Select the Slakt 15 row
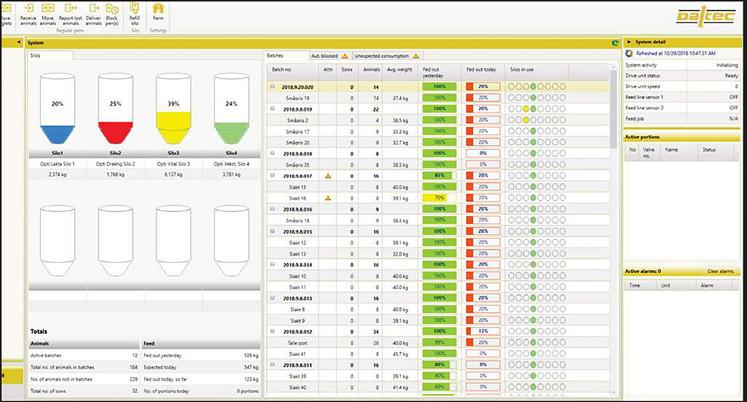This screenshot has height=402, width=747. click(438, 187)
